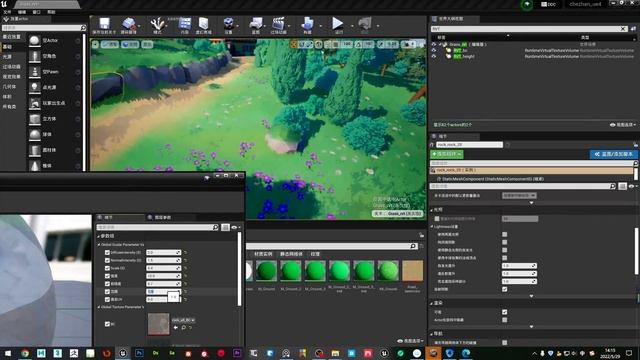This screenshot has width=640, height=360.
Task: Open the viewport options dropdown arrow
Action: click(95, 44)
